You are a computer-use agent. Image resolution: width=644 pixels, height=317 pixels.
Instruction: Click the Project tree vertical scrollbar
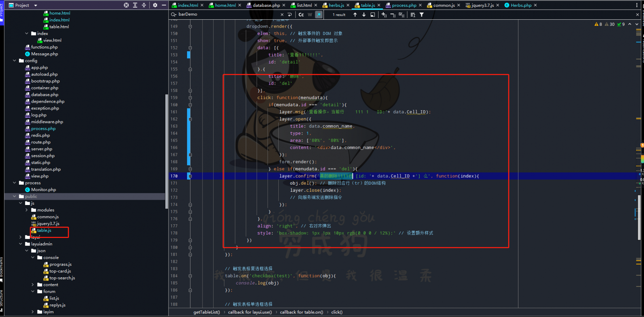[166, 151]
